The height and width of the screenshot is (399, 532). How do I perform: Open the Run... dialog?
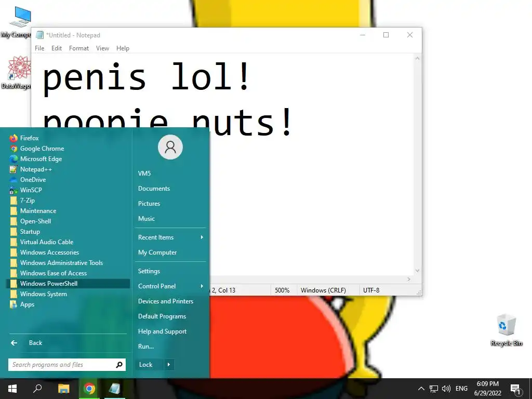point(170,347)
